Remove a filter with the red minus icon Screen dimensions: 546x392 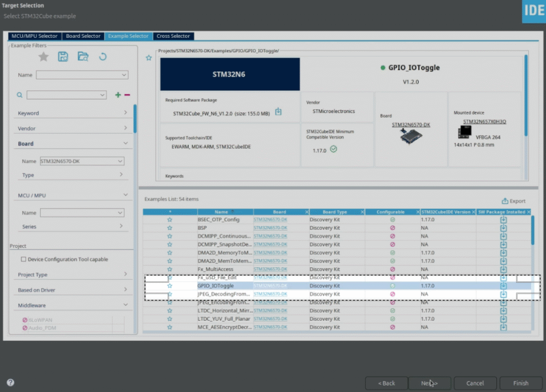pyautogui.click(x=127, y=94)
